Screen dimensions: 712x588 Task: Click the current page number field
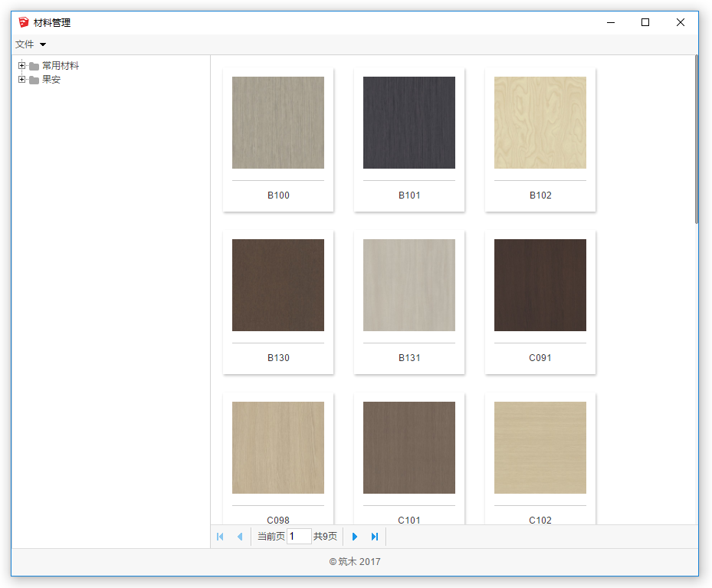(x=299, y=537)
